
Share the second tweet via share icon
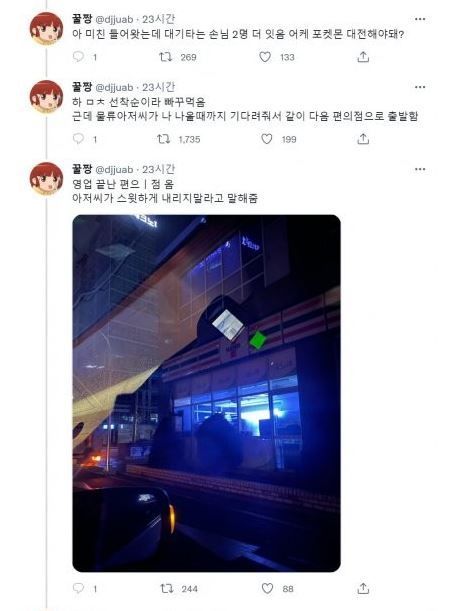pyautogui.click(x=363, y=139)
